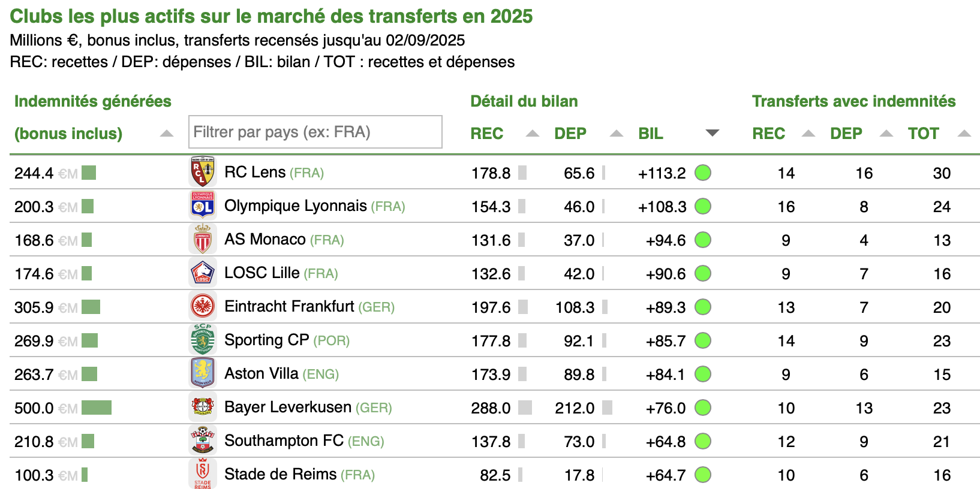
Task: Click the Eintracht Frankfurt eagle crest
Action: click(203, 307)
